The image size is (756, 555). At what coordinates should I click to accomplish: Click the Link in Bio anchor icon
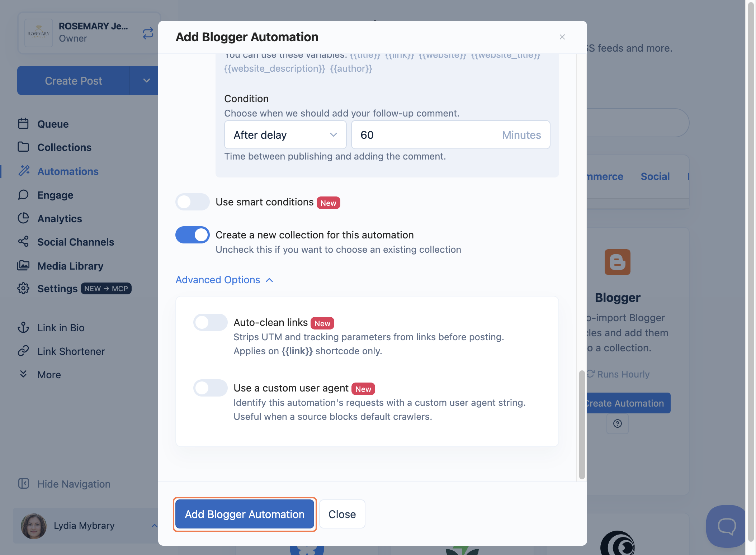tap(23, 327)
